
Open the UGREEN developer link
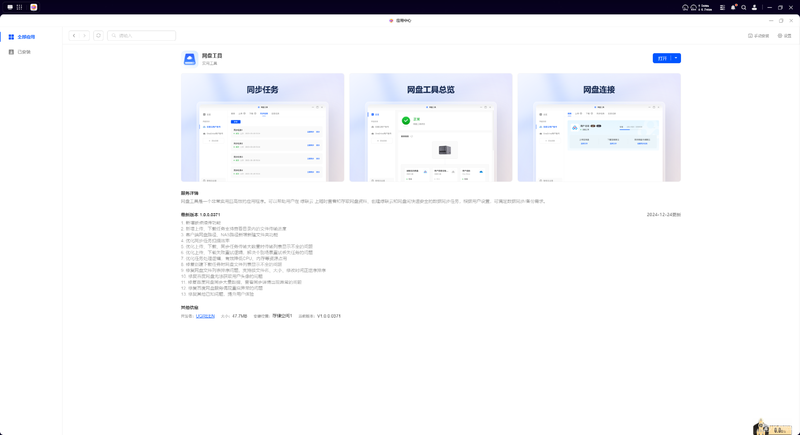coord(205,316)
